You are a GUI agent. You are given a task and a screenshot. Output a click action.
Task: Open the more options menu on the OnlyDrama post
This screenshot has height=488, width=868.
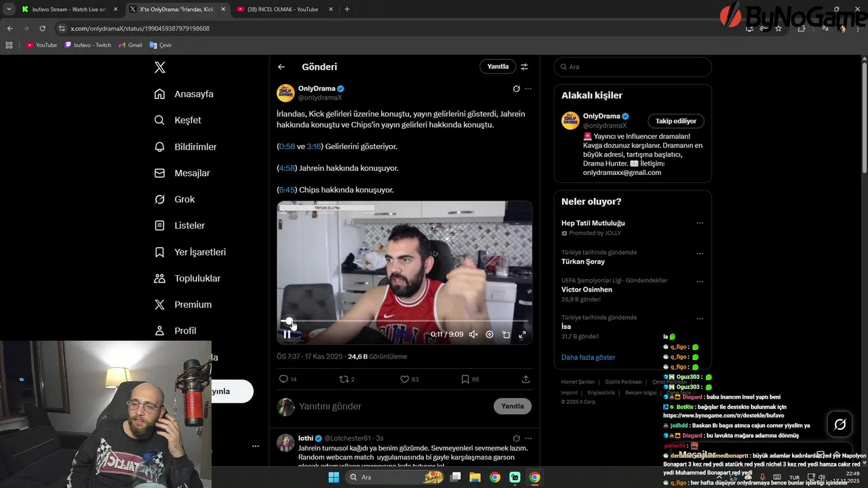528,89
